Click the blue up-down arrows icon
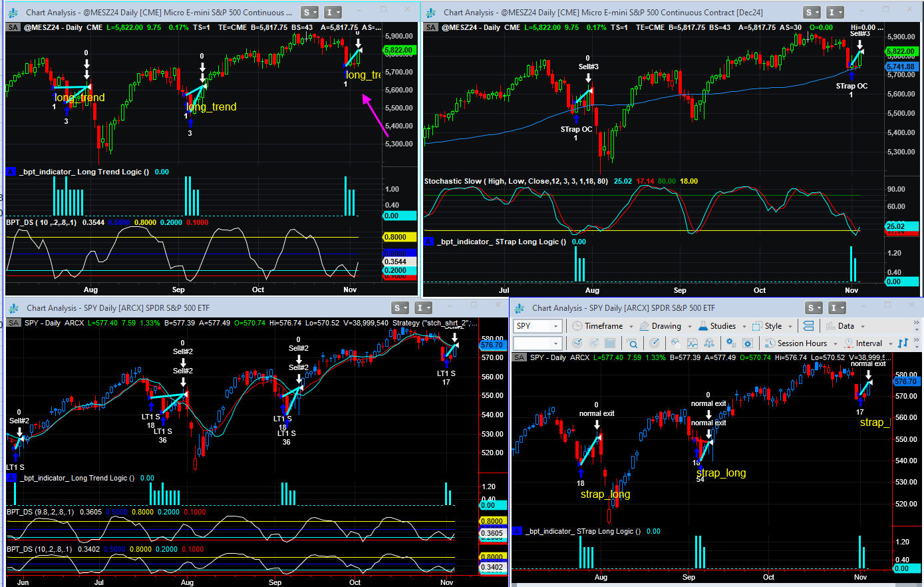Screen dimensions: 924x587 (903, 343)
